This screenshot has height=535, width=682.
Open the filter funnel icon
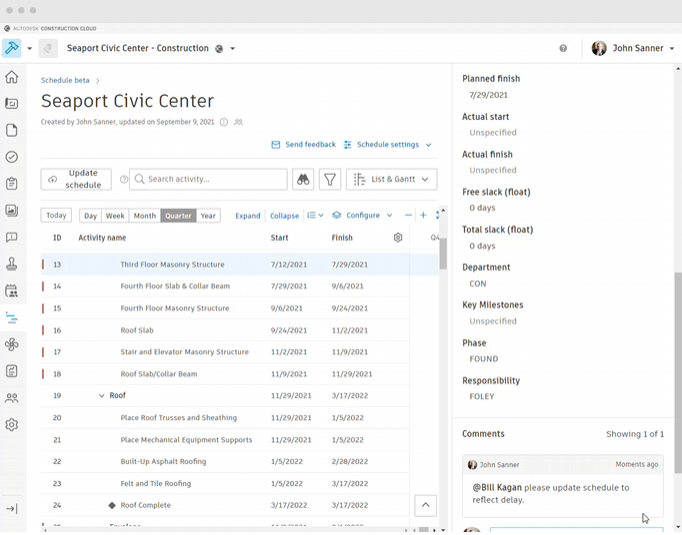[x=330, y=180]
